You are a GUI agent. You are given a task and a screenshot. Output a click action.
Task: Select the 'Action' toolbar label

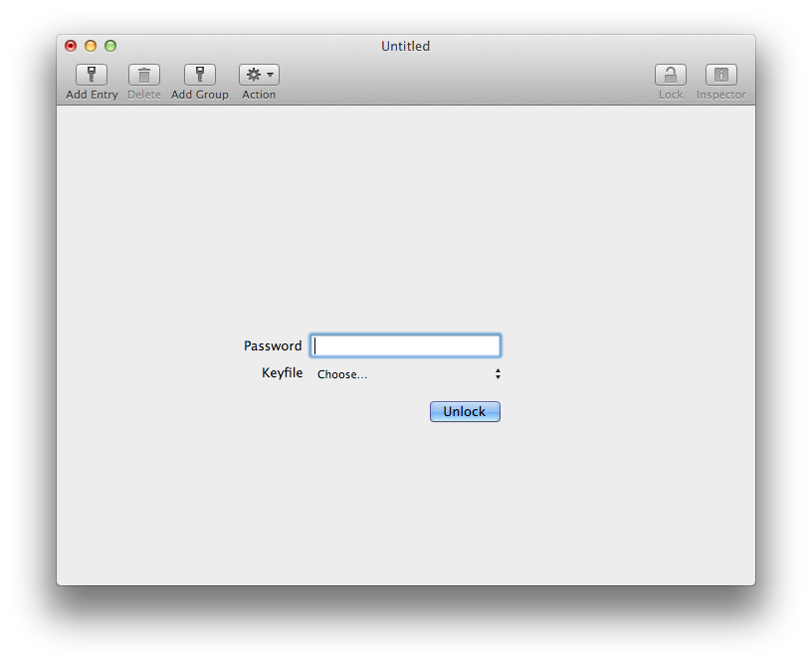[259, 95]
